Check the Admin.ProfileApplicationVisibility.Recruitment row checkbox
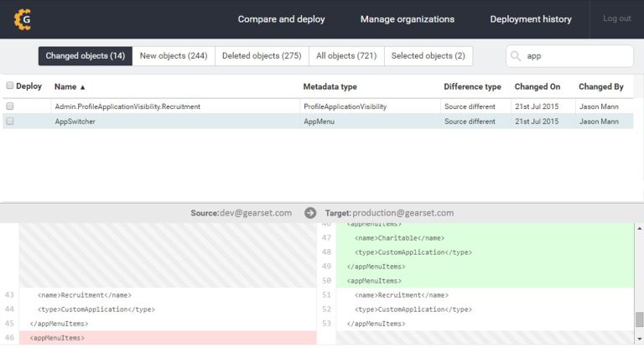 [10, 106]
